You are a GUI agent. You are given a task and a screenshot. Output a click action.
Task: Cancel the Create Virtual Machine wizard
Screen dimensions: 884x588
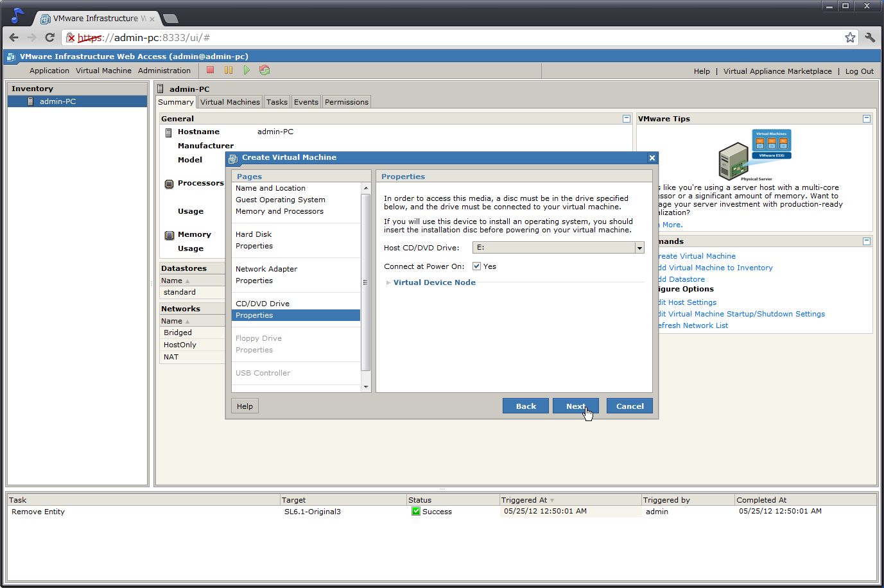[x=630, y=406]
